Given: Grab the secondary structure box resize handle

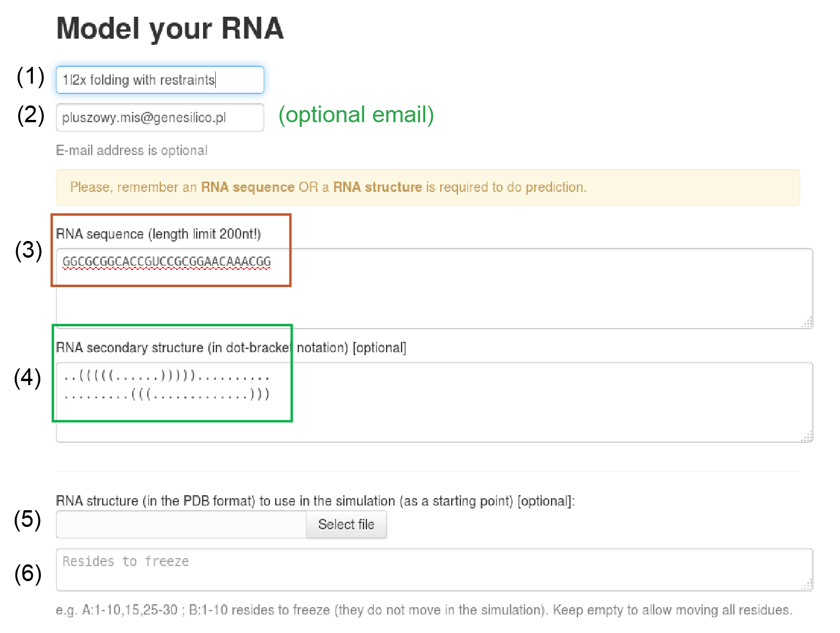Looking at the screenshot, I should pyautogui.click(x=807, y=436).
